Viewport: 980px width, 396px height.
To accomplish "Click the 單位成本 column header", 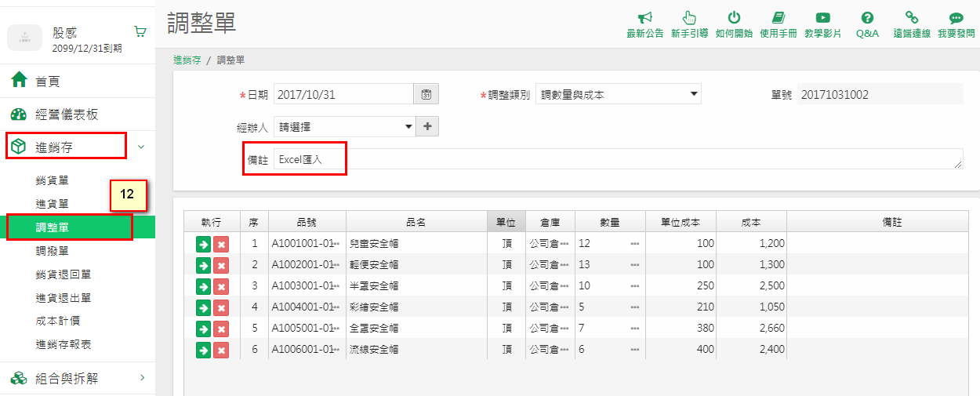I will [681, 222].
